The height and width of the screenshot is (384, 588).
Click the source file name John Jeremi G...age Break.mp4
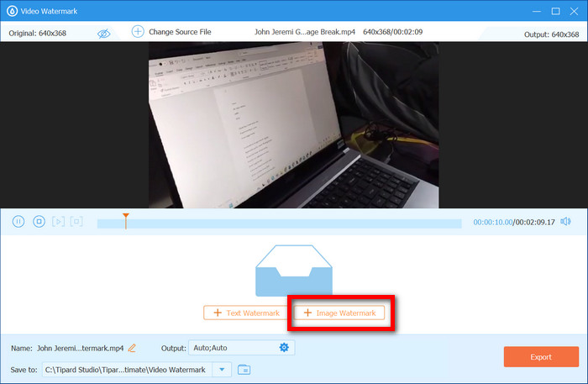click(x=304, y=32)
